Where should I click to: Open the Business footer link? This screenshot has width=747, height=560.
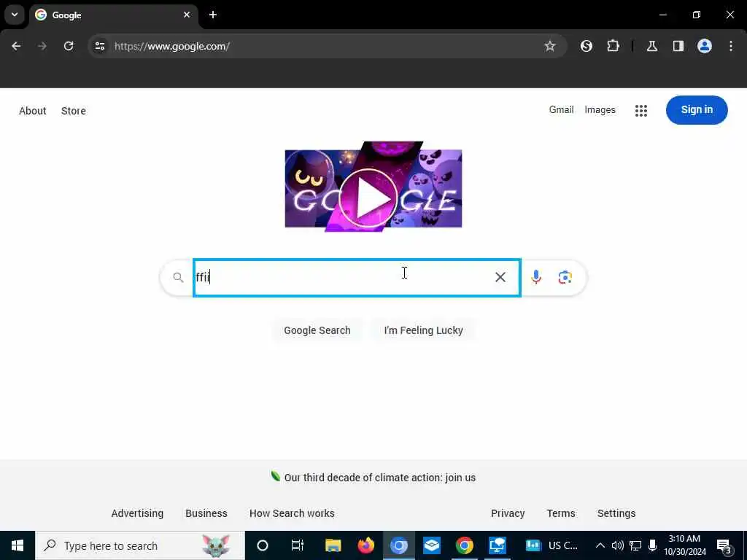click(206, 513)
